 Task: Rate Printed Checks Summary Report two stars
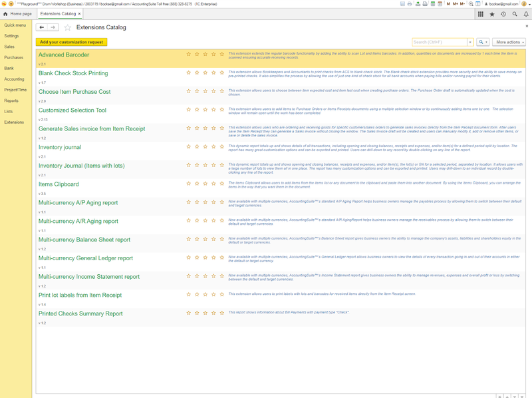coord(197,313)
